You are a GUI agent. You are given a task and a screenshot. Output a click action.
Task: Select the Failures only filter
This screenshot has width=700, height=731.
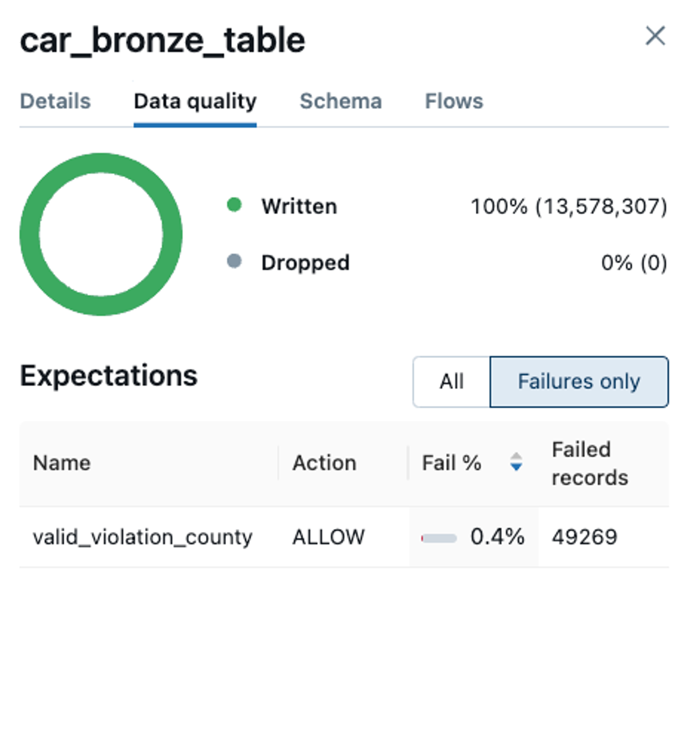coord(579,381)
